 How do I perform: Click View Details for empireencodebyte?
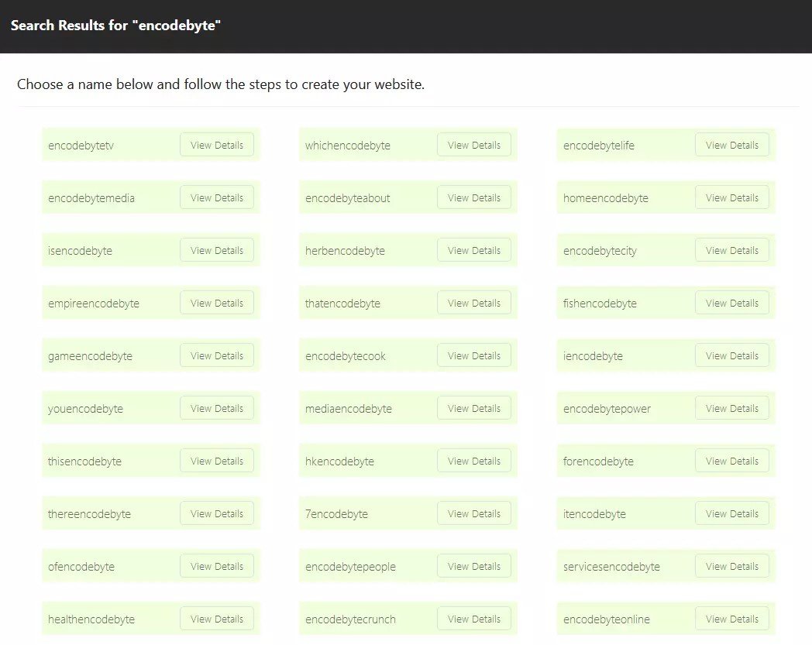coord(216,303)
